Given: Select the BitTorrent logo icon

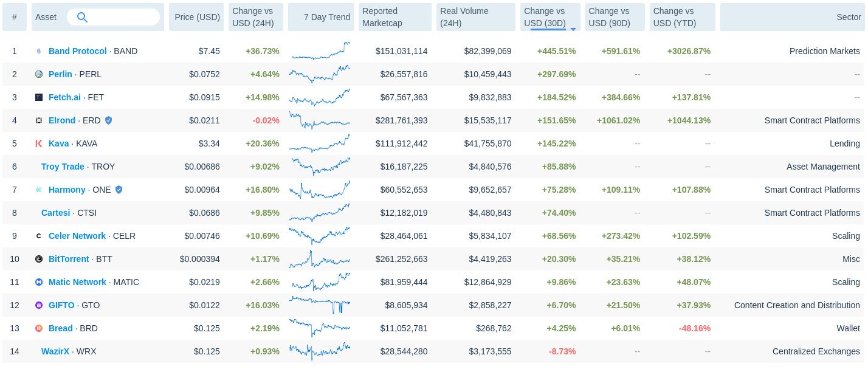Looking at the screenshot, I should (x=39, y=259).
